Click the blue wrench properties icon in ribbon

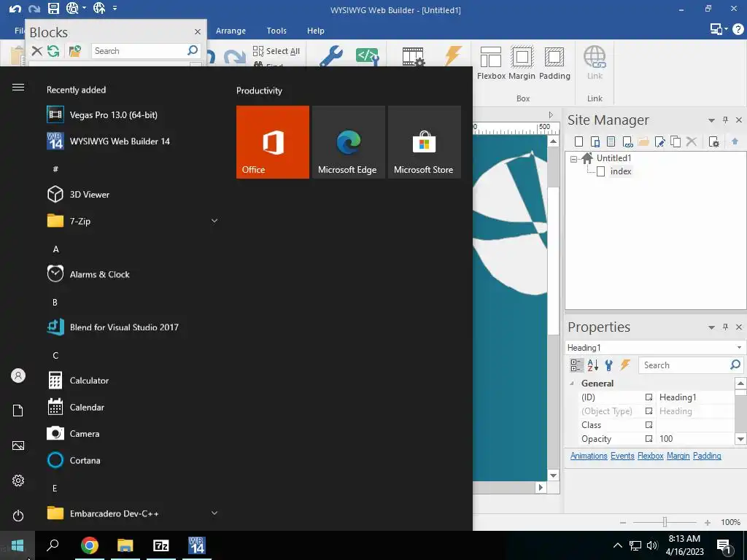[331, 55]
